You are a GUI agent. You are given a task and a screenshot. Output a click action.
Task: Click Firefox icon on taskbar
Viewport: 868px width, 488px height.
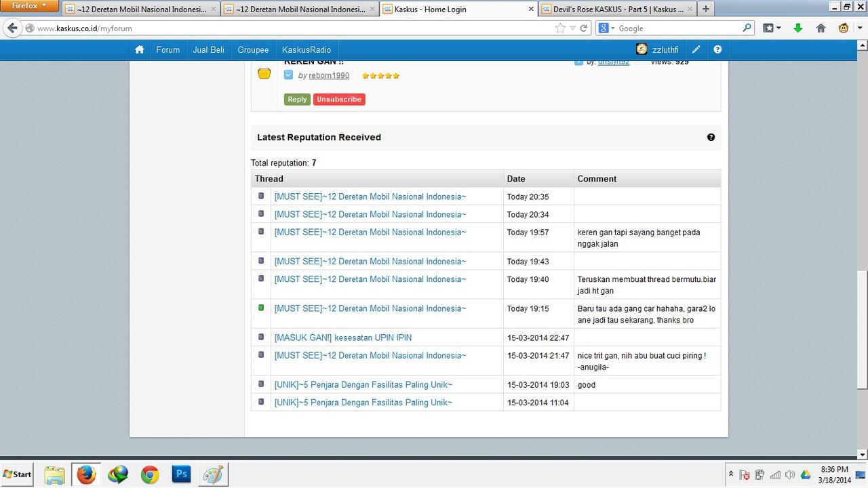click(x=86, y=474)
